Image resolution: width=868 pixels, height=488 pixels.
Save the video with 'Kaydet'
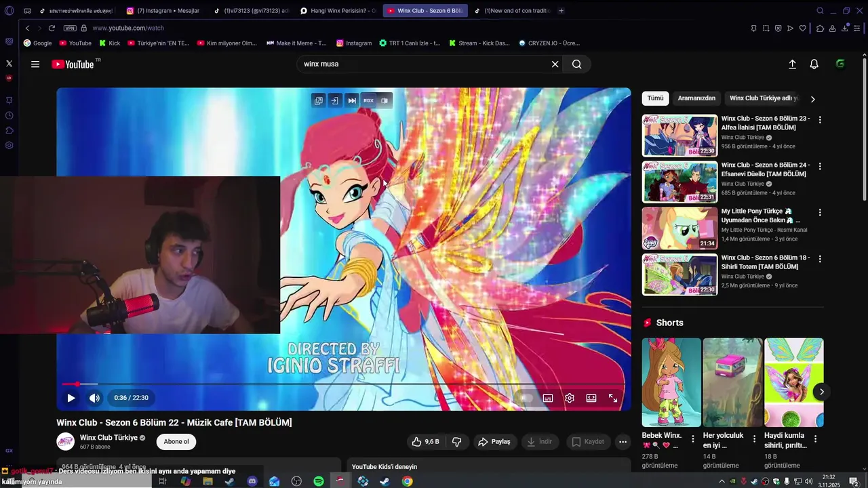tap(588, 441)
